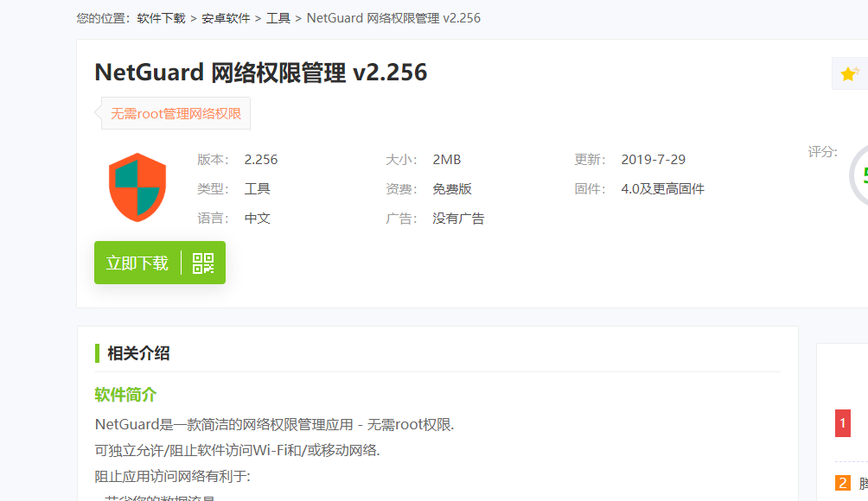Screen dimensions: 868x501
Task: Click the 免费版 pricing value
Action: pyautogui.click(x=451, y=188)
